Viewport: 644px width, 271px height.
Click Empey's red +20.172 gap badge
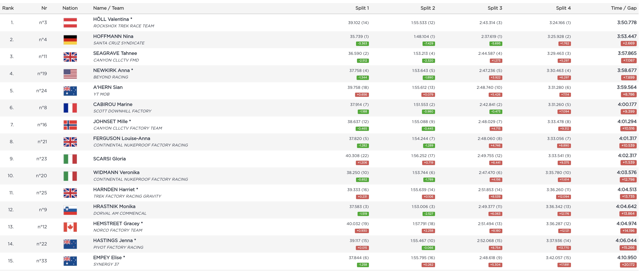[628, 265]
